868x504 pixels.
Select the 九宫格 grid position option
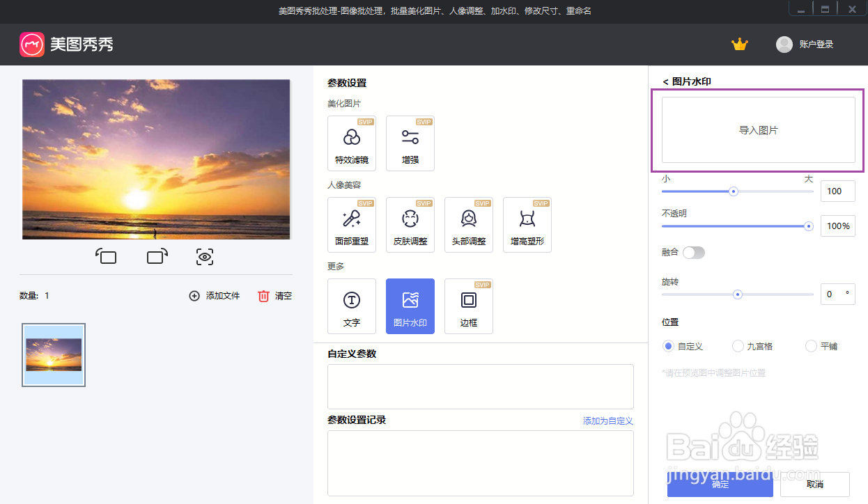[752, 346]
